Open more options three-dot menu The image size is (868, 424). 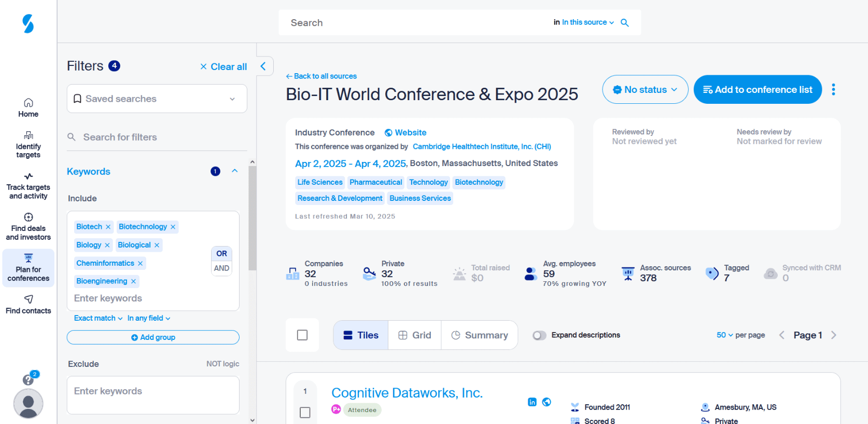click(x=833, y=89)
